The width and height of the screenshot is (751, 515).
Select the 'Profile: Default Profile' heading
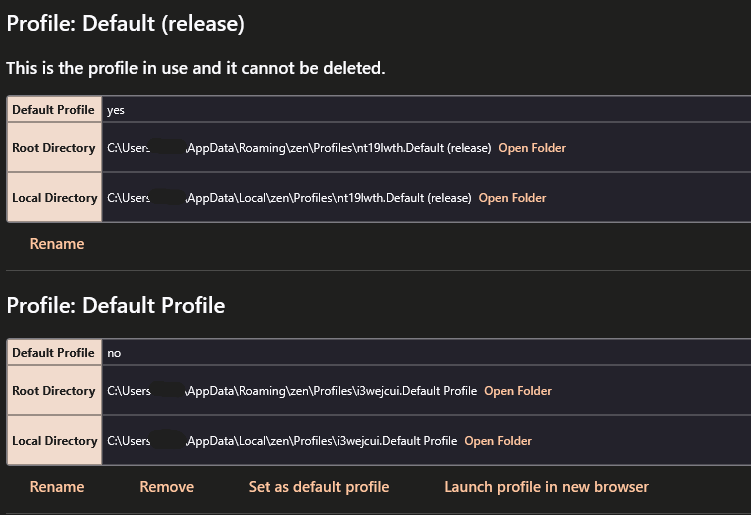click(116, 305)
